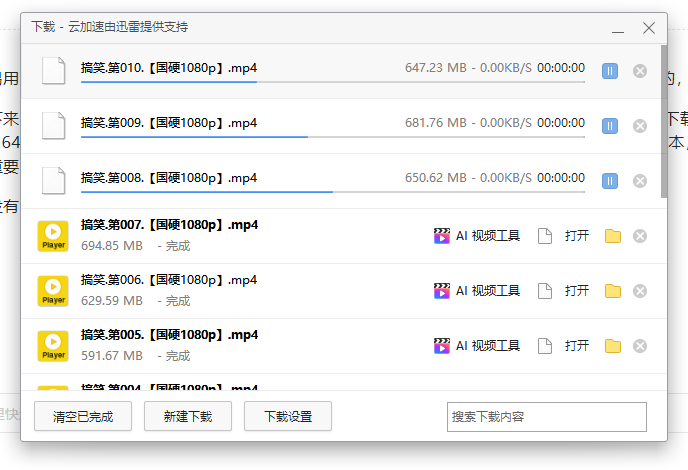Screen dimensions: 688x470
Task: Click 打开 for 搞笑.第007 file
Action: click(577, 236)
